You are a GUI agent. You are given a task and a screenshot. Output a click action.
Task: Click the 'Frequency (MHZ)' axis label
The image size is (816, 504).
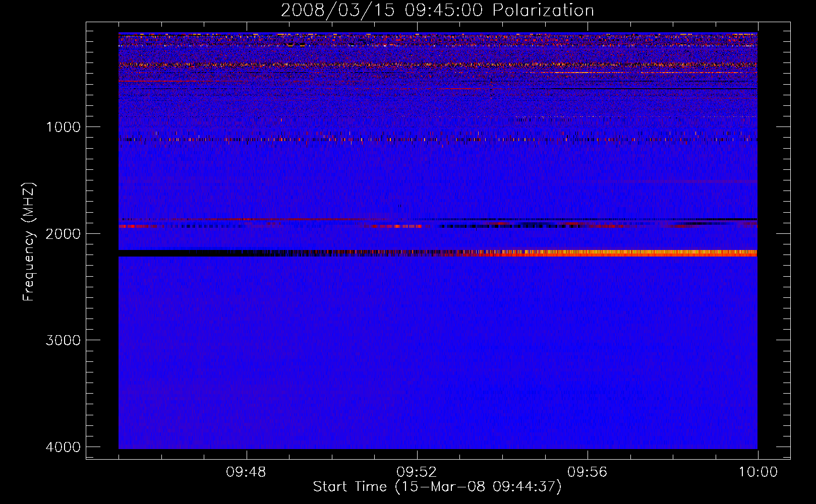(x=29, y=242)
